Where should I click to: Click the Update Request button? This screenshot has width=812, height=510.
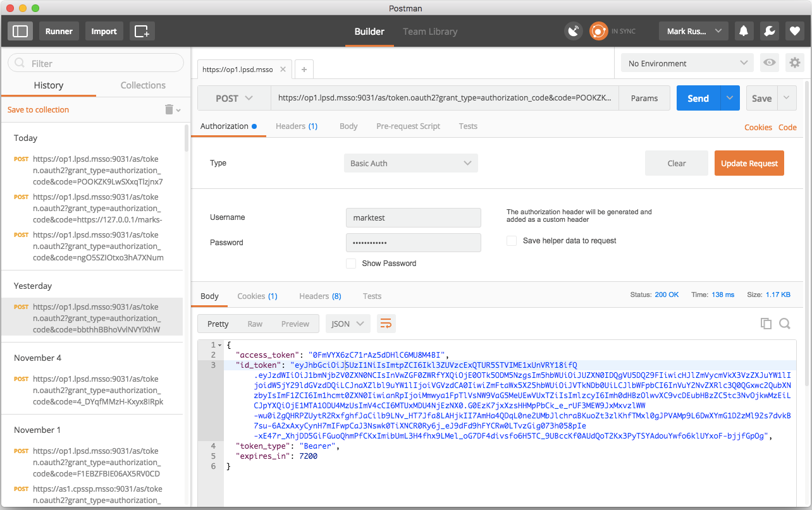pyautogui.click(x=749, y=163)
